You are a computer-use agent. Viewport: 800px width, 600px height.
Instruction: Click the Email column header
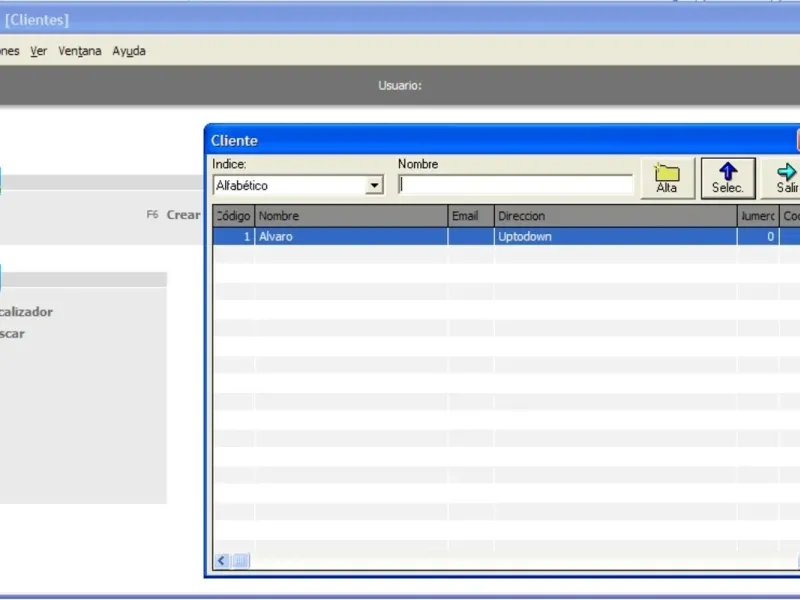[x=471, y=216]
